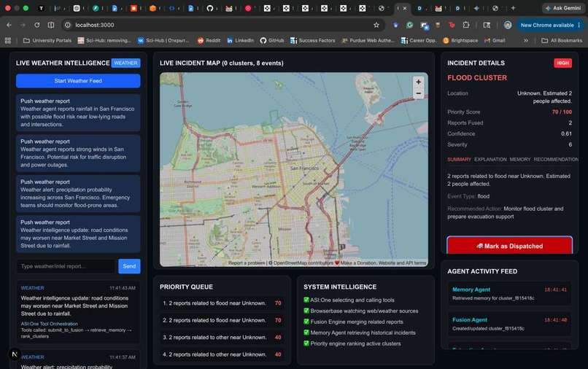Viewport: 588px width, 369px height.
Task: Open the Next.js dev tools badge
Action: coord(15,354)
